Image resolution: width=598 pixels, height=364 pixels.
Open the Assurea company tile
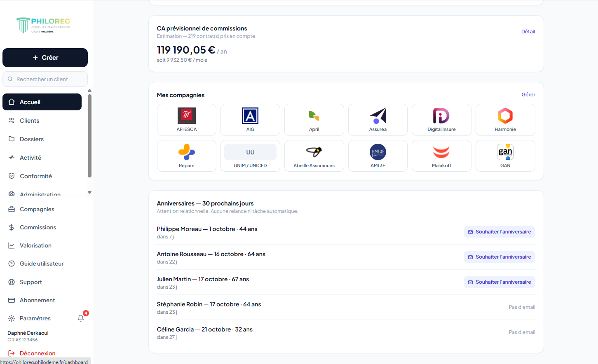pyautogui.click(x=378, y=120)
